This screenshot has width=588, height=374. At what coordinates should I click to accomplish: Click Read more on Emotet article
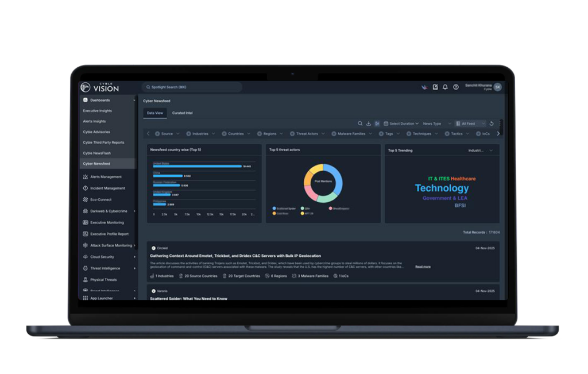(x=423, y=267)
